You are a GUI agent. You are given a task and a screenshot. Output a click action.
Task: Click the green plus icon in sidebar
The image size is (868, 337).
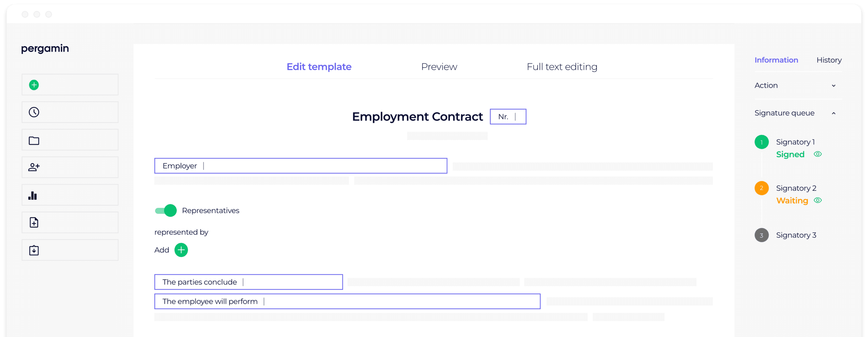click(34, 85)
